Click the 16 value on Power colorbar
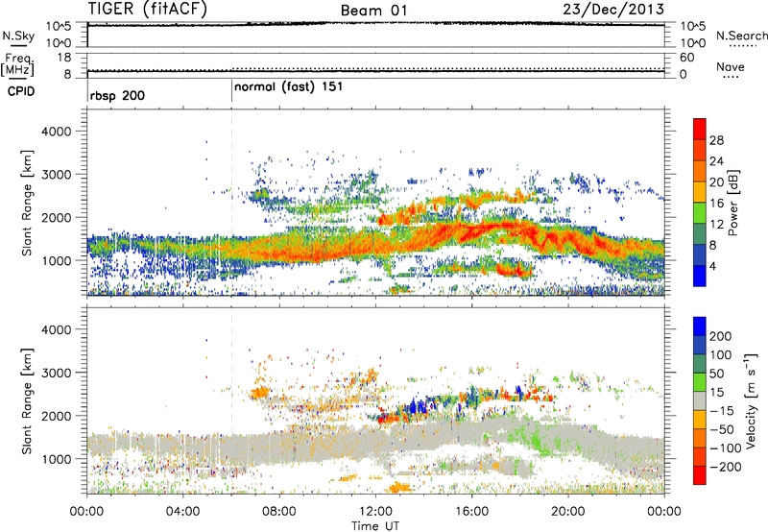This screenshot has height=532, width=768. (716, 204)
